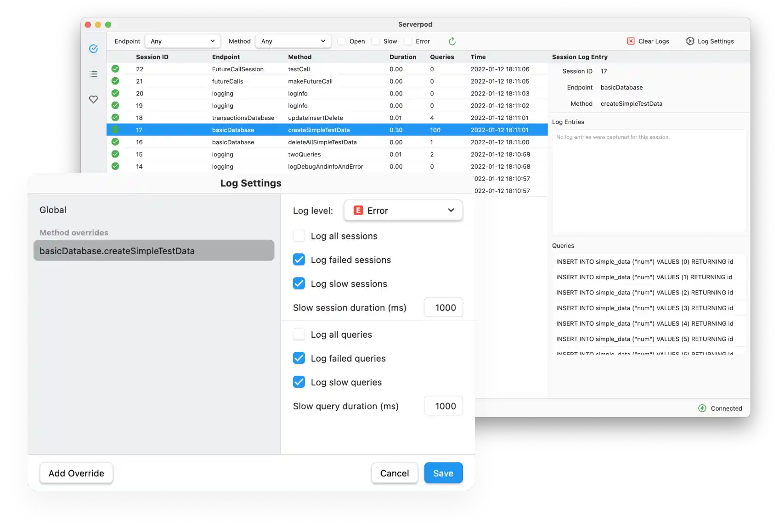779x532 pixels.
Task: Open the list view sidebar icon
Action: point(93,74)
